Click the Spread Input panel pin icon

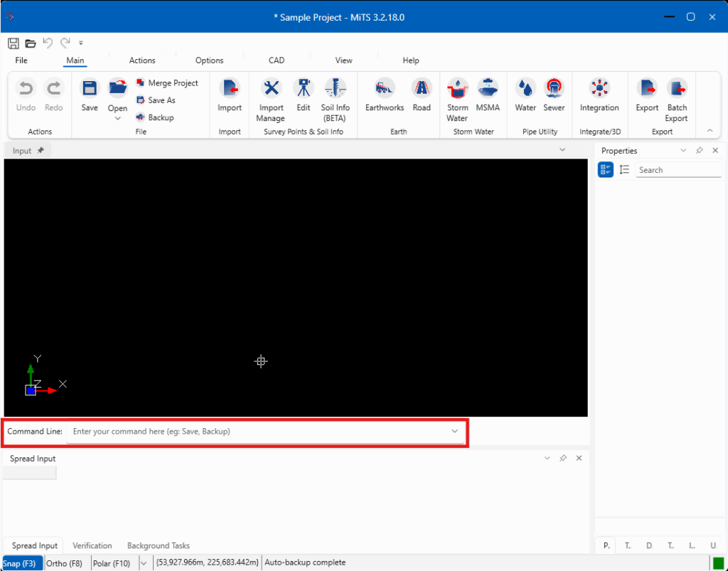tap(563, 458)
